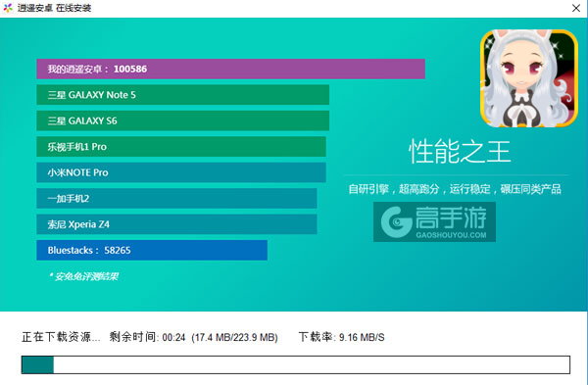Click the 索尼 Xperia Z4 bar
The width and height of the screenshot is (588, 385).
[x=176, y=224]
